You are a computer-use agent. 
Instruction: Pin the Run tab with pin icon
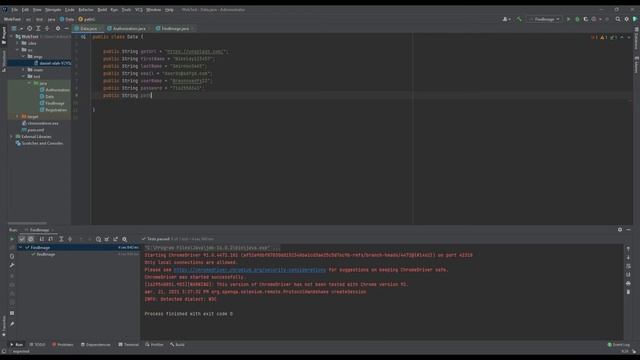(x=12, y=324)
